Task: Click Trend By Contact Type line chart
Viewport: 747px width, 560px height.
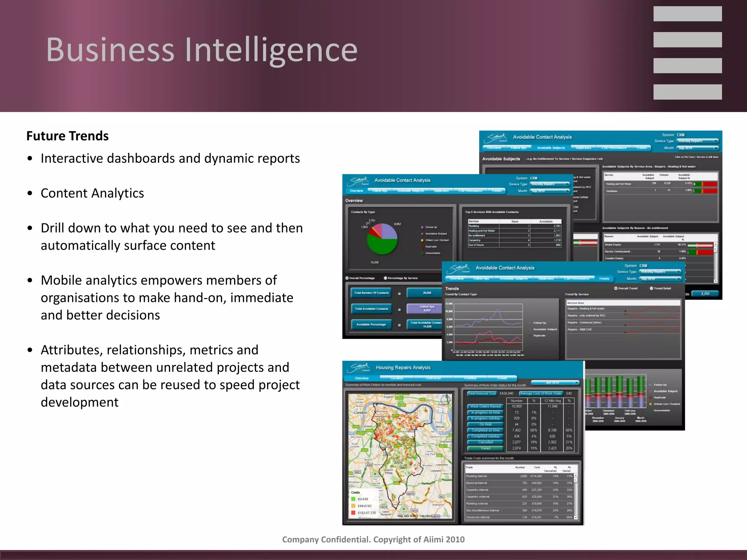Action: pyautogui.click(x=488, y=327)
